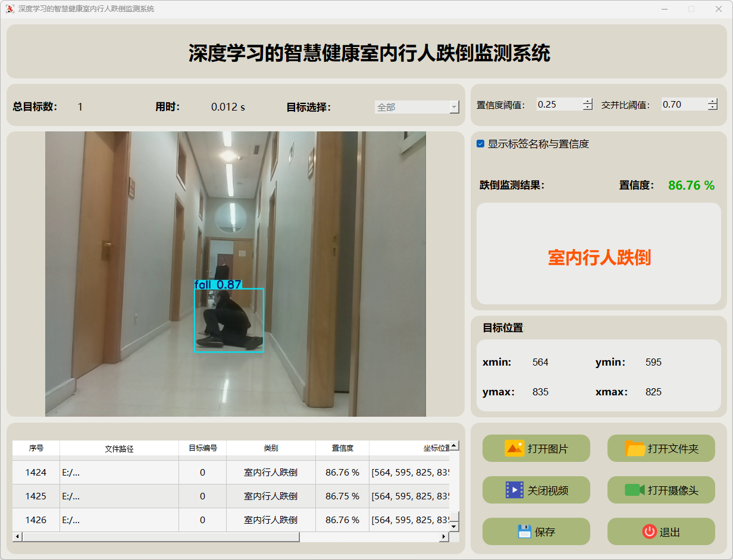Select the 置信度 column header in table
Image resolution: width=733 pixels, height=560 pixels.
342,448
